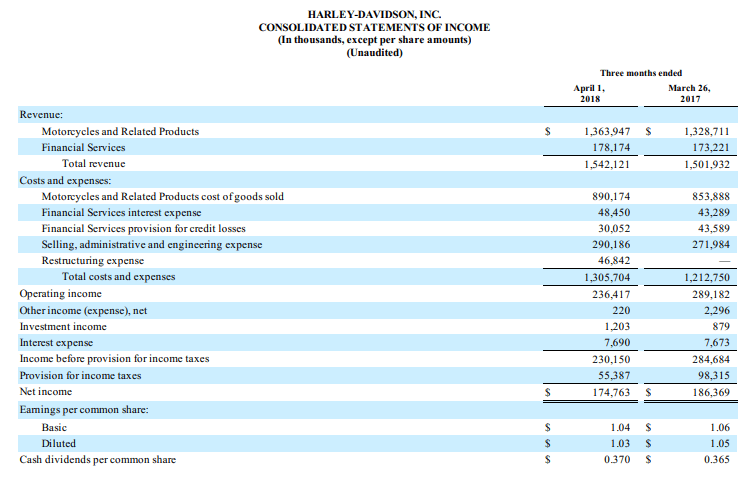Select the 186,369 net income value
The image size is (756, 478).
click(x=711, y=392)
